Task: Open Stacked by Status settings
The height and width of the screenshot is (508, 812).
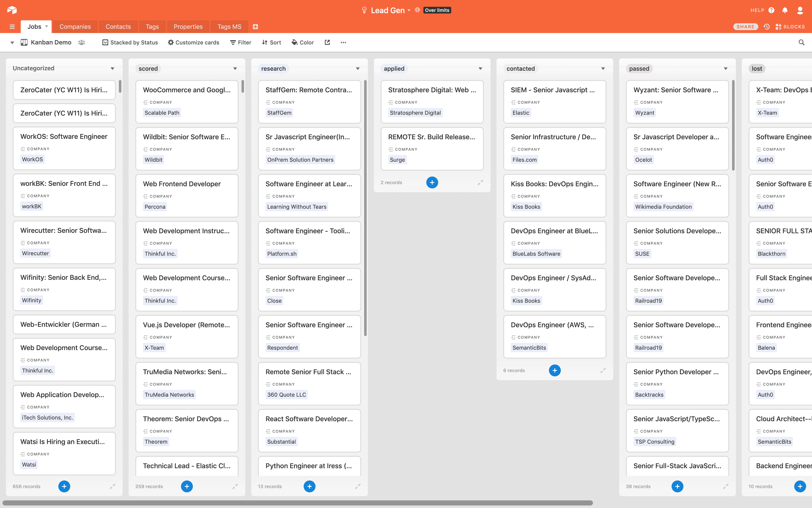Action: click(130, 42)
